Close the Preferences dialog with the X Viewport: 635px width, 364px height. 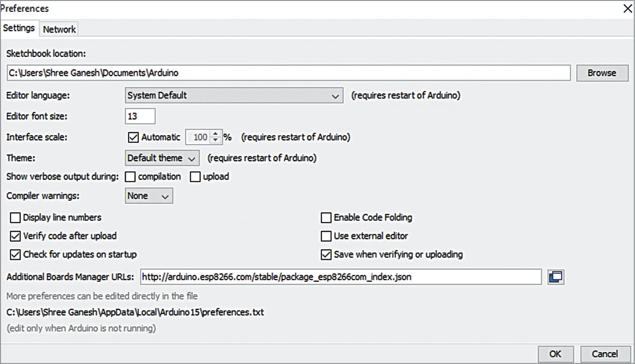[628, 8]
